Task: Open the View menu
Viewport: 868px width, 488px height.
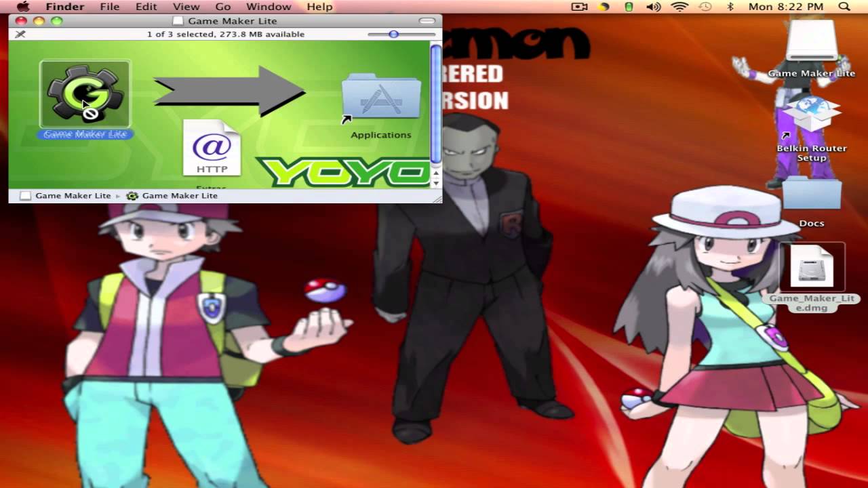Action: click(x=186, y=7)
